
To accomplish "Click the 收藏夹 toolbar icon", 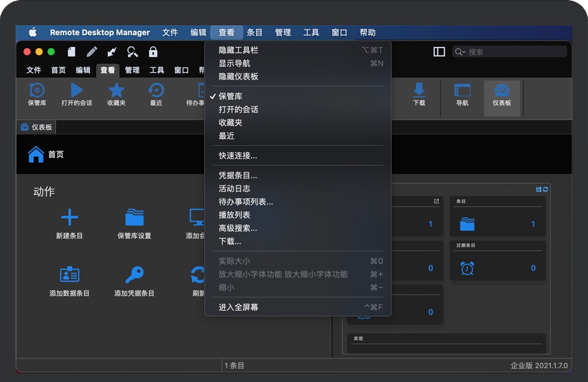I will pos(115,95).
